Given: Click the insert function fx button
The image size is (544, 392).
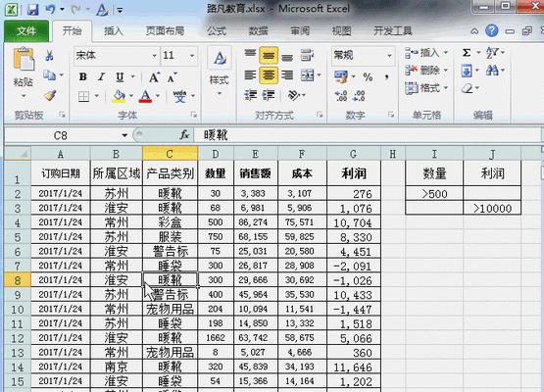Looking at the screenshot, I should (184, 135).
